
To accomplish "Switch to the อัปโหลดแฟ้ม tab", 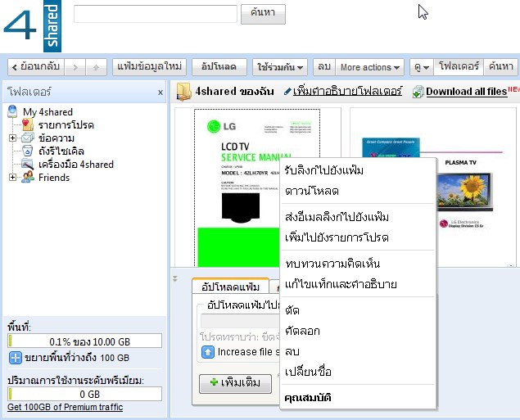I will (x=230, y=287).
